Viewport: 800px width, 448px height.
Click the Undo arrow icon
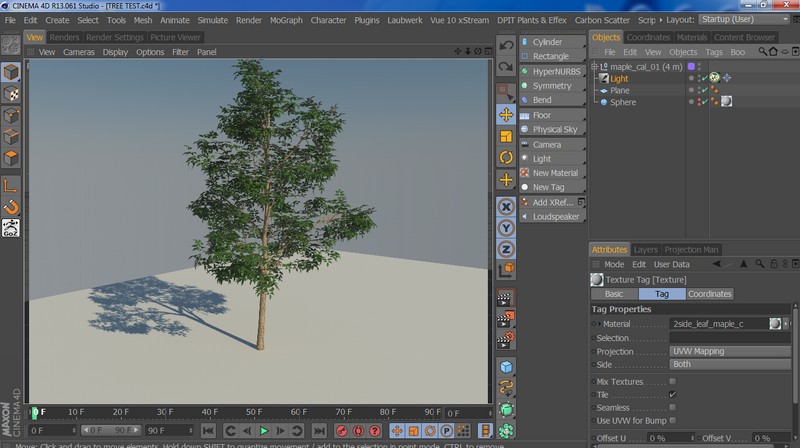(x=506, y=45)
